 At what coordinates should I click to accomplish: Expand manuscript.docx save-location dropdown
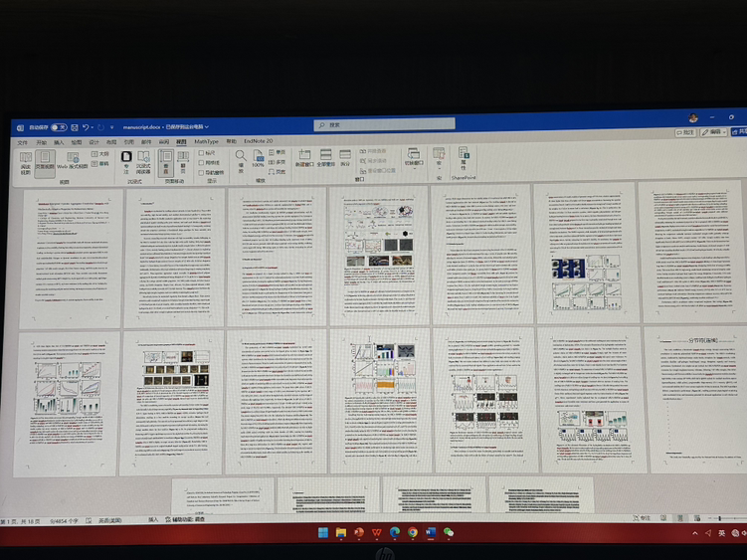point(207,126)
